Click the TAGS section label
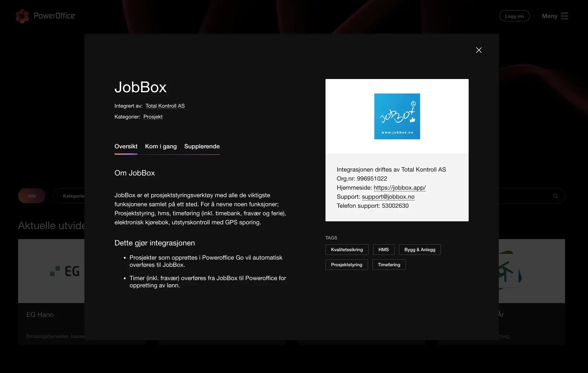The image size is (588, 373). (x=331, y=238)
